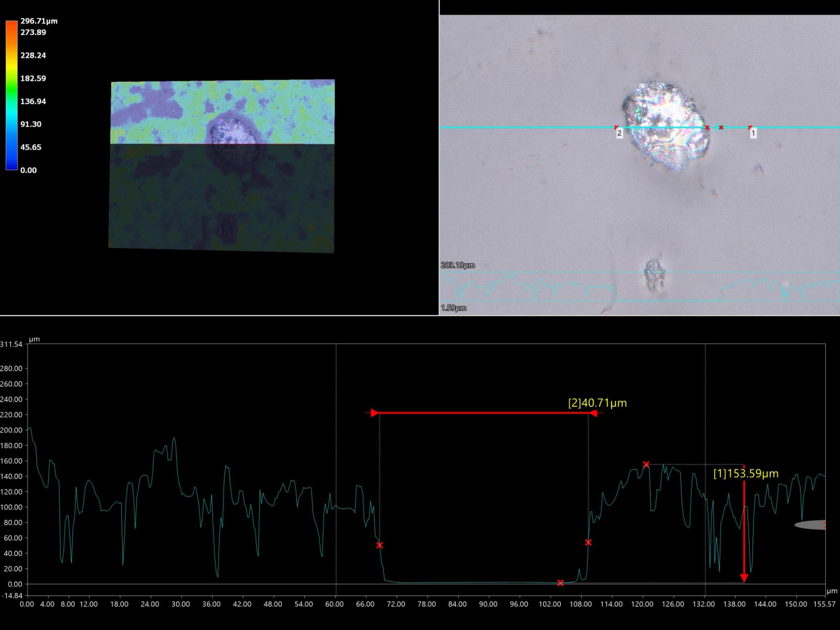840x630 pixels.
Task: Click the 160.00 y-axis tick label
Action: [x=11, y=461]
